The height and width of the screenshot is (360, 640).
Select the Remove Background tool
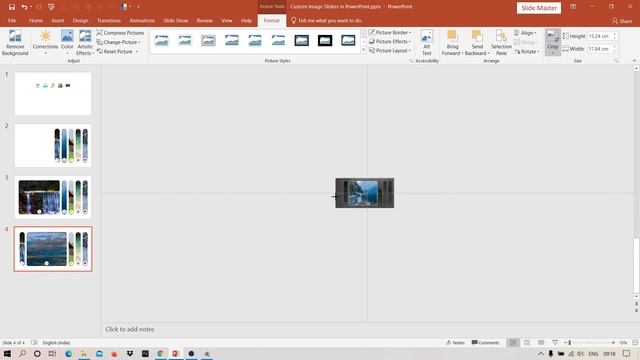[15, 42]
